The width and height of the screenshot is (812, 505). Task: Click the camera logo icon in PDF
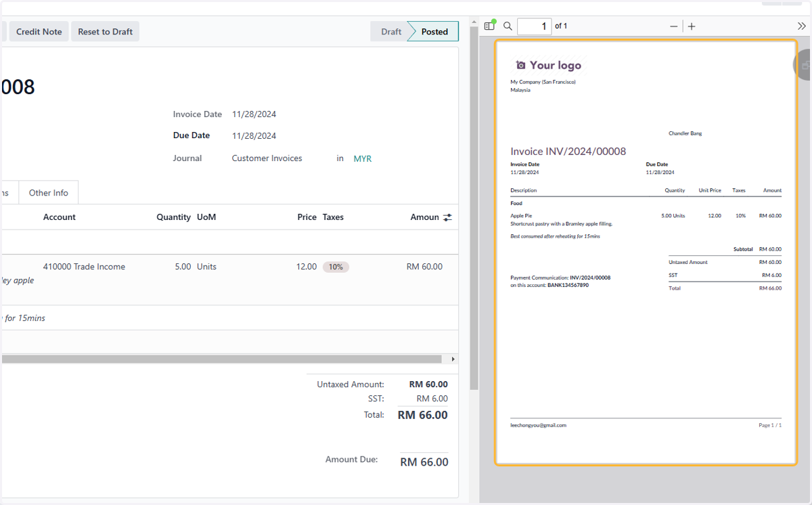tap(520, 65)
